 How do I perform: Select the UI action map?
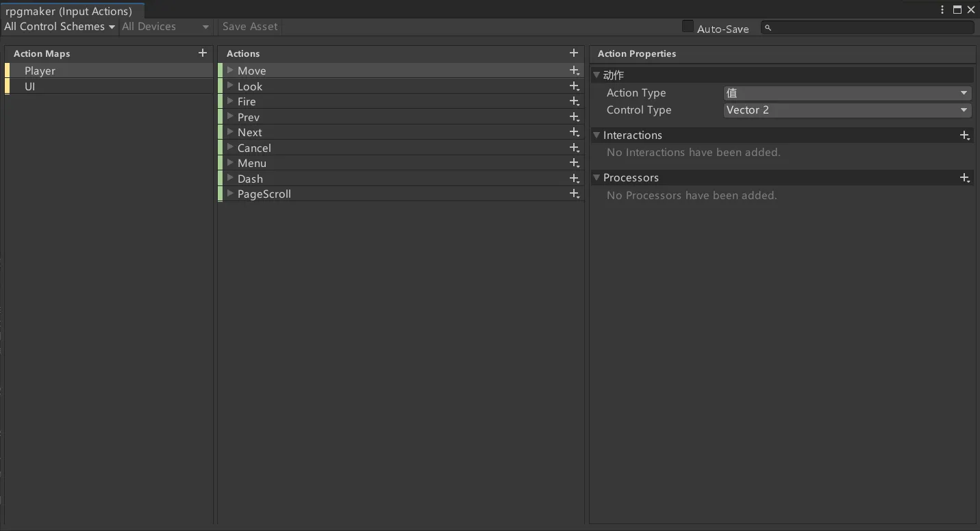point(30,86)
